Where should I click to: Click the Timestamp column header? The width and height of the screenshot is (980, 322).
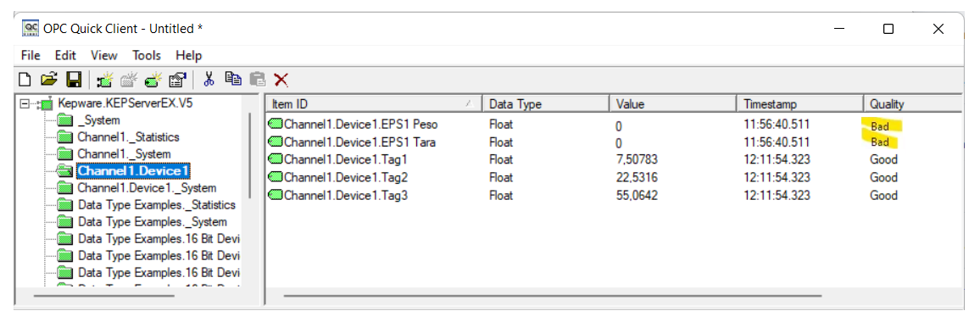800,103
